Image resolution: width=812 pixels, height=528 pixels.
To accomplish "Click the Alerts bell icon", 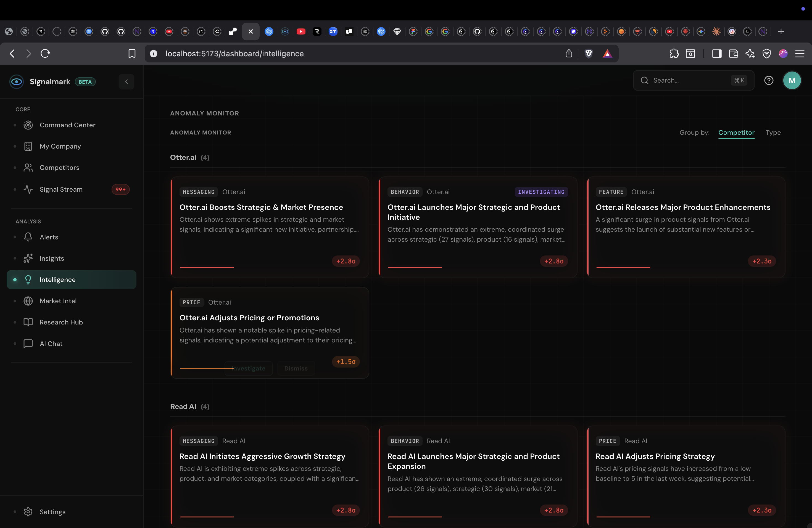I will tap(28, 237).
